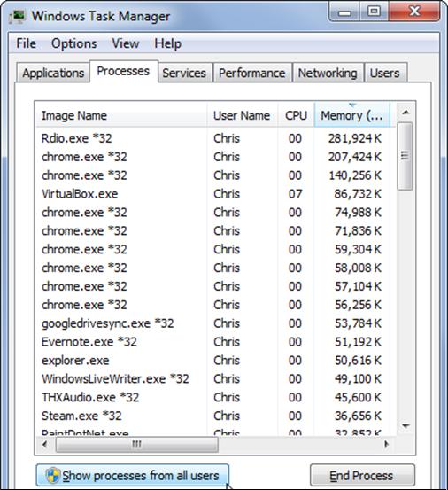Viewport: 448px width, 490px height.
Task: Sort by the Memory column header
Action: (x=351, y=115)
